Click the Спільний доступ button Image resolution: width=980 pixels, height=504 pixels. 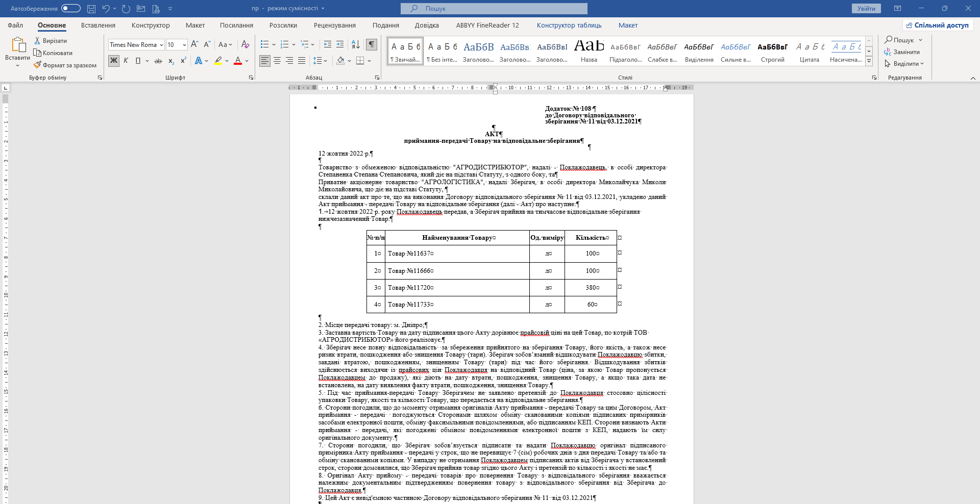938,25
